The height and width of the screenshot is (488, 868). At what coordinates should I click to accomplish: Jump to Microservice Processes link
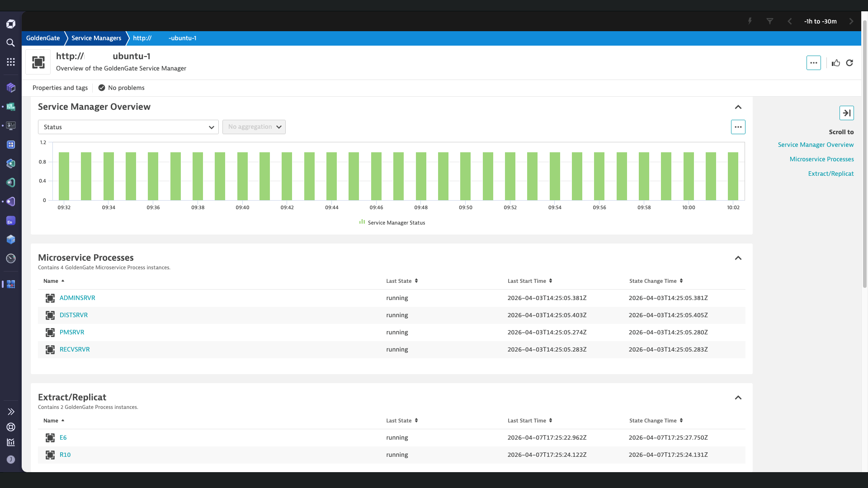(x=821, y=159)
